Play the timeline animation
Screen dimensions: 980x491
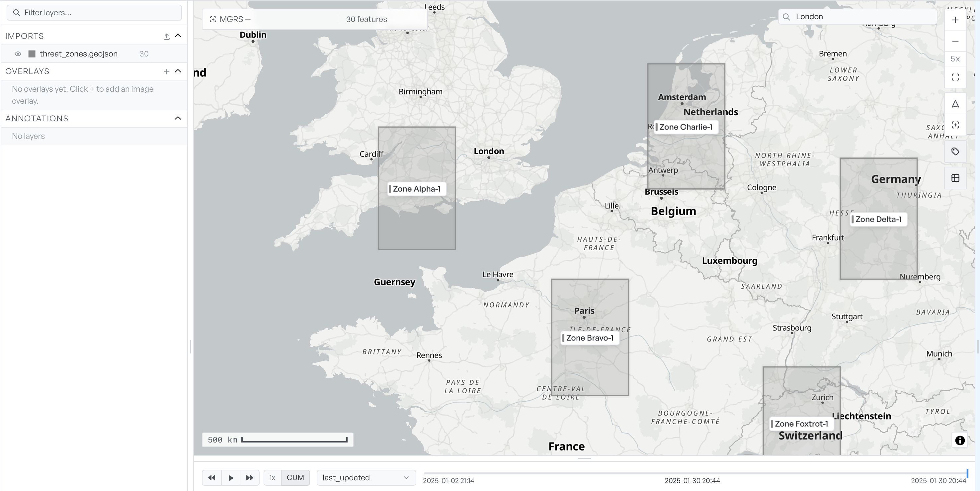[231, 478]
